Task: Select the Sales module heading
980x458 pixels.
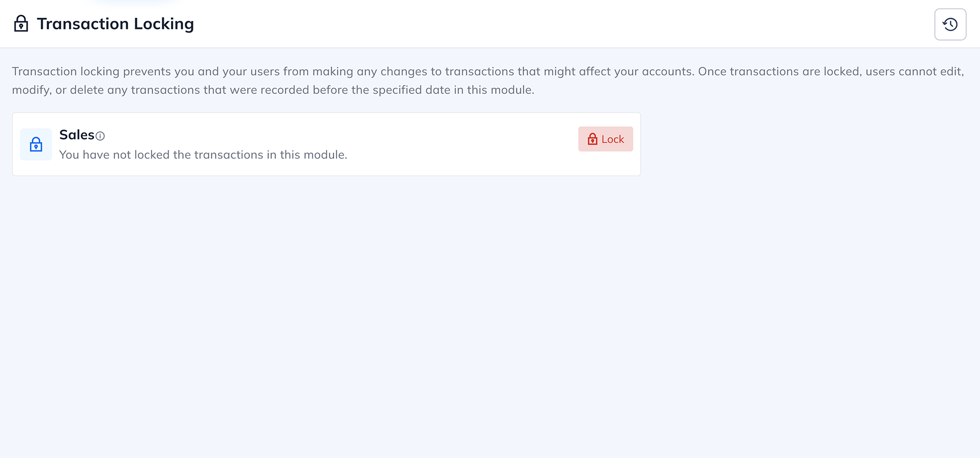Action: tap(77, 135)
